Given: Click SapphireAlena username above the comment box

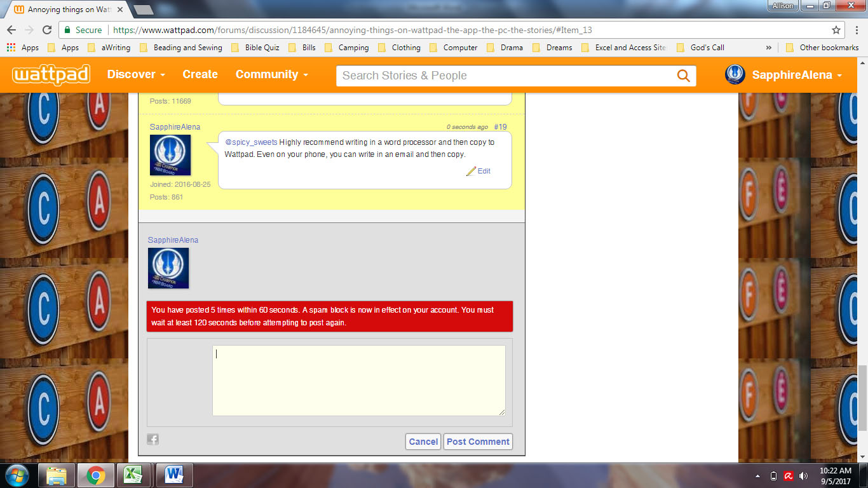Looking at the screenshot, I should (173, 240).
